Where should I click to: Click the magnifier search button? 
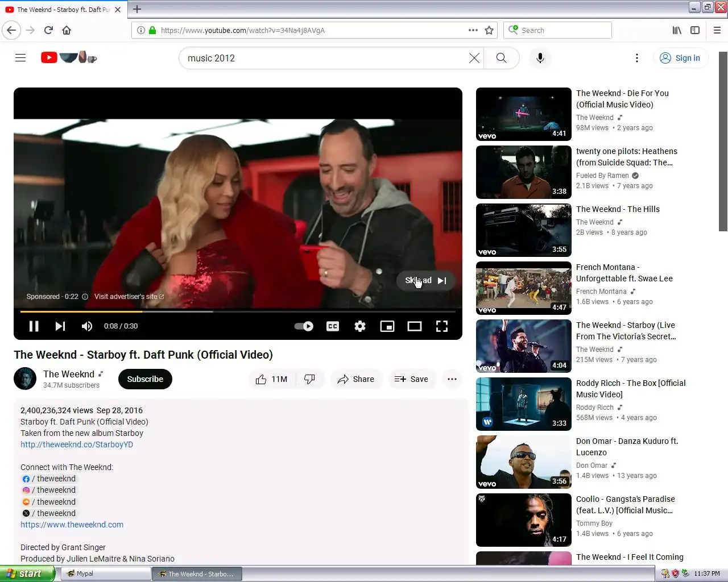(x=501, y=58)
